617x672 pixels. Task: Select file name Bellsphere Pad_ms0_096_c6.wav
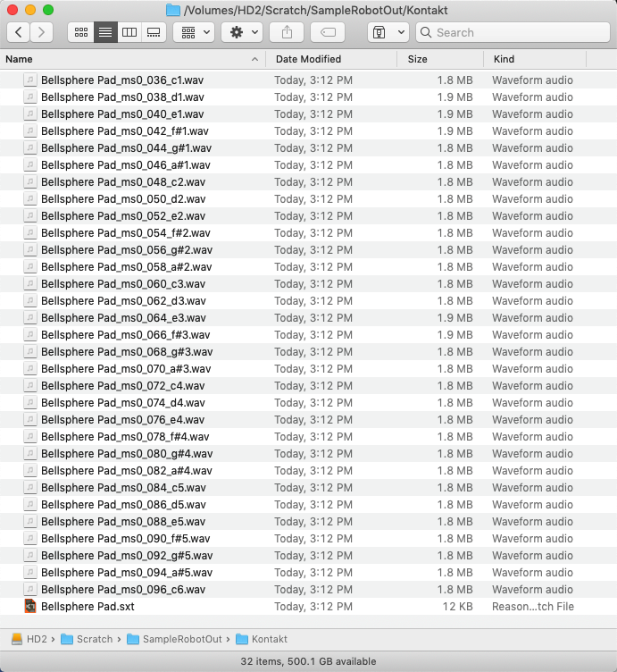(x=123, y=589)
